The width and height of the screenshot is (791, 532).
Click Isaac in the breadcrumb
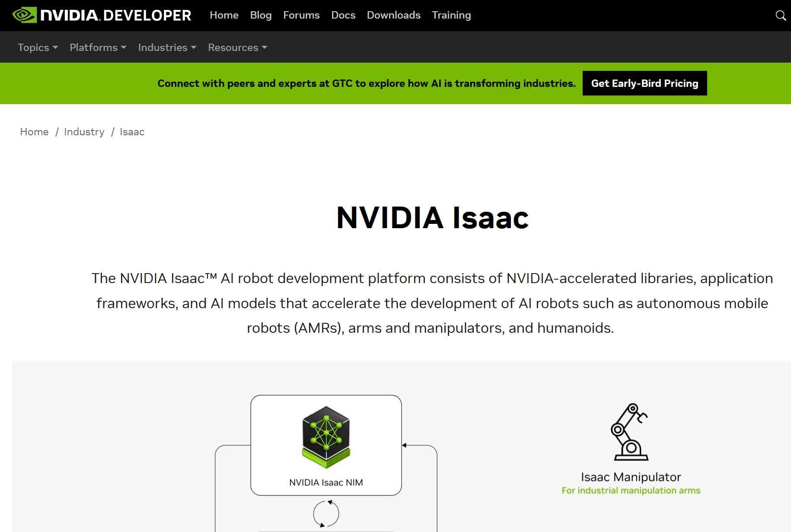pyautogui.click(x=132, y=132)
